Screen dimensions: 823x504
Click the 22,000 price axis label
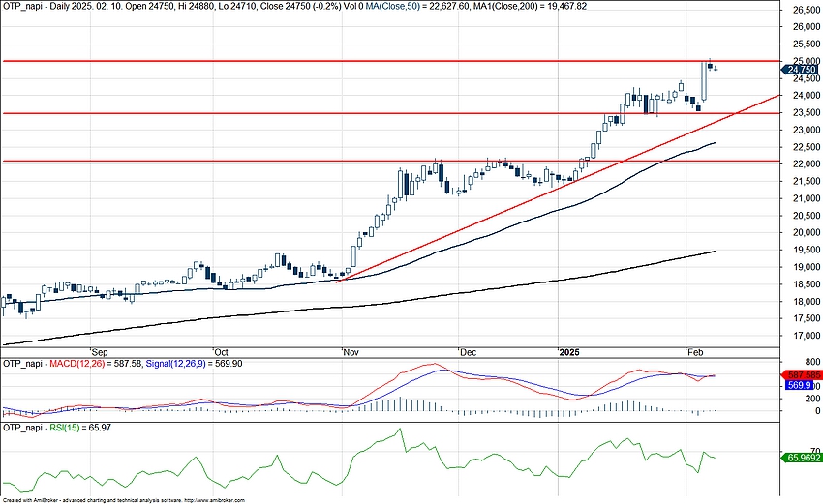[807, 164]
